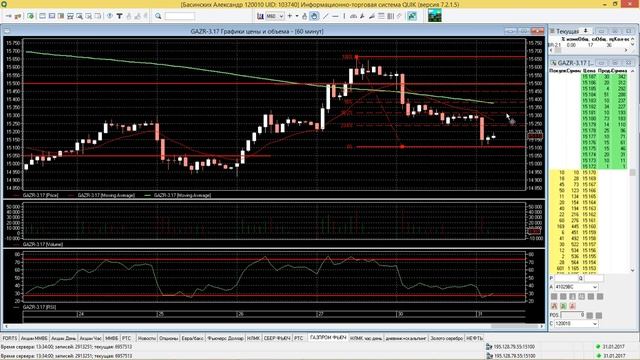This screenshot has height=360, width=640.
Task: Click the green landscape thumbnail in toolbar
Action: 435,16
